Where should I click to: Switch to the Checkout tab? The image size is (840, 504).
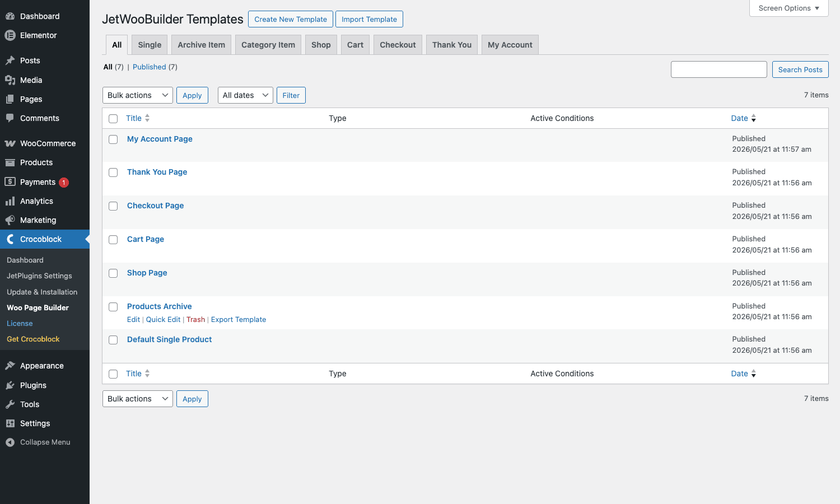pos(398,45)
